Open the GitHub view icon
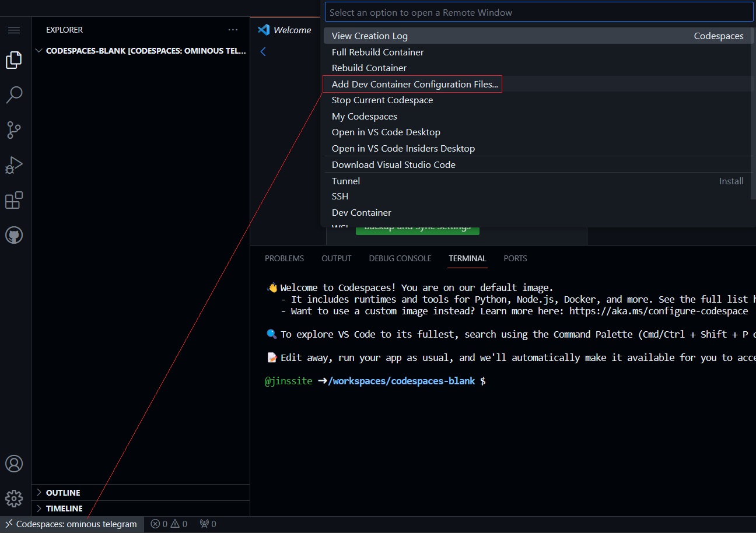This screenshot has width=756, height=533. (14, 235)
